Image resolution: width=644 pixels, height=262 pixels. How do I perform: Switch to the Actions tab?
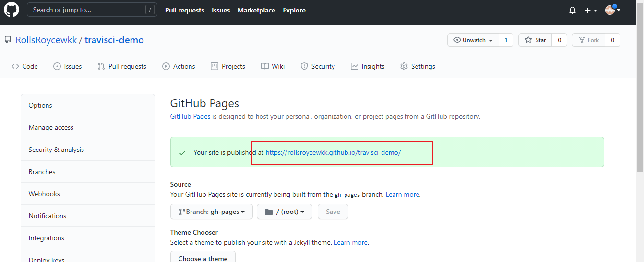pyautogui.click(x=179, y=66)
